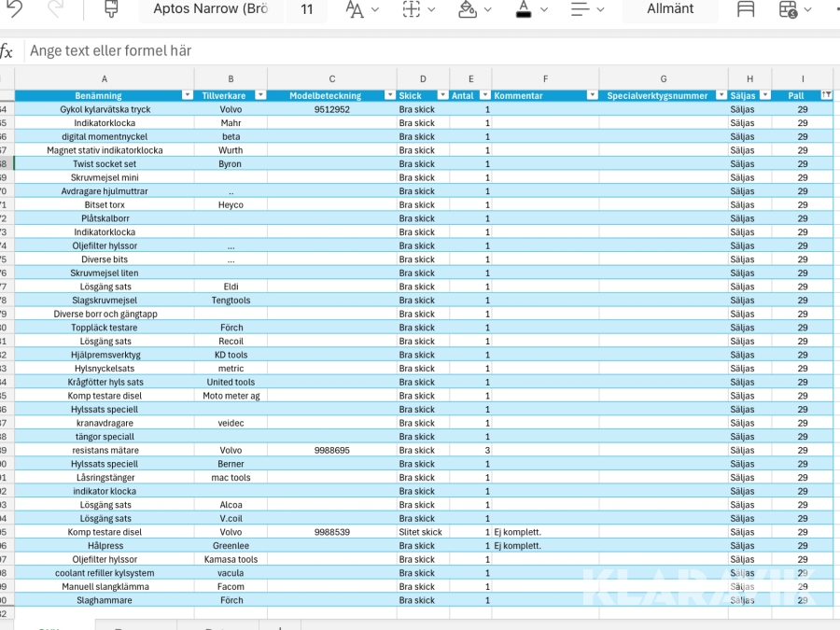This screenshot has width=840, height=630.
Task: Click the Redo arrow icon
Action: click(x=55, y=9)
